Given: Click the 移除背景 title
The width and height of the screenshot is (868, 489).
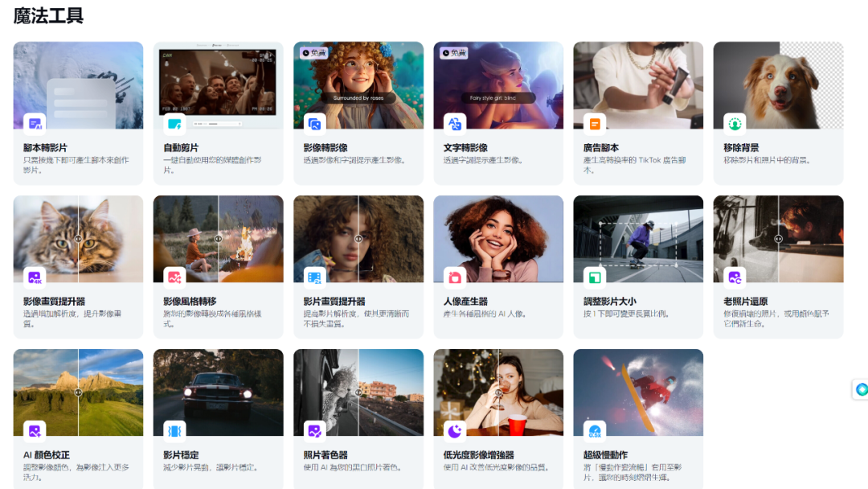Looking at the screenshot, I should 741,148.
